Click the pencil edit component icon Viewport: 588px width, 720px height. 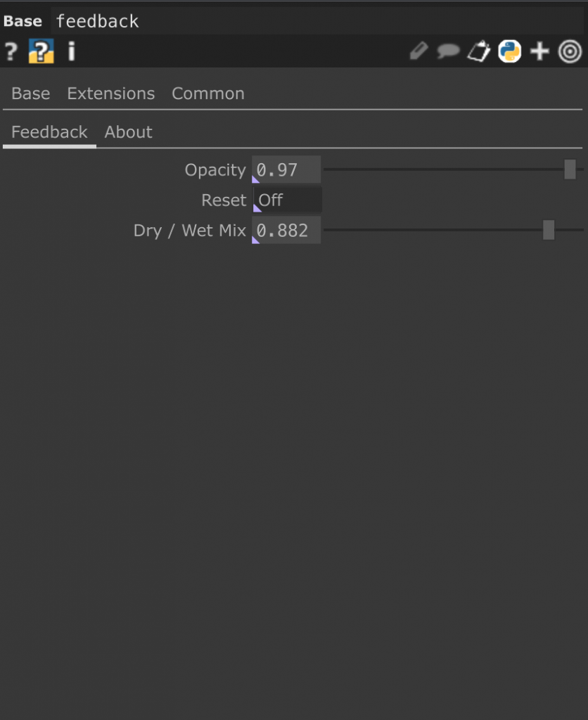(418, 51)
